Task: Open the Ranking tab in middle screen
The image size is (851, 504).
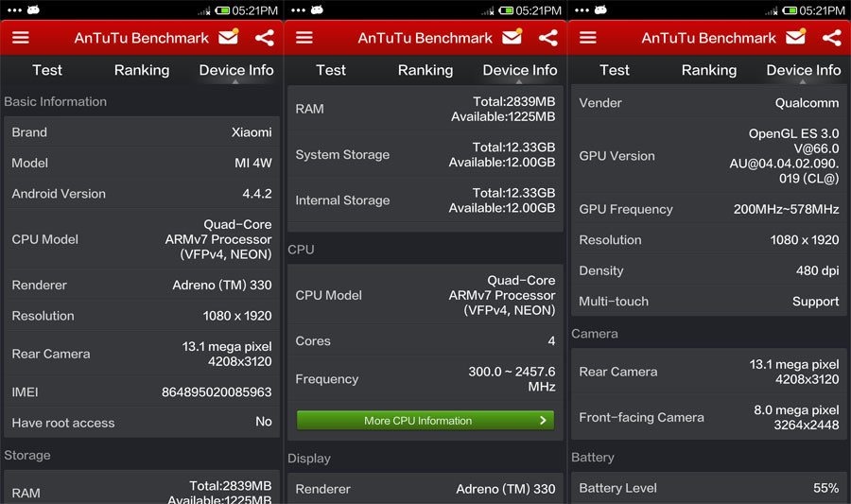Action: coord(425,70)
